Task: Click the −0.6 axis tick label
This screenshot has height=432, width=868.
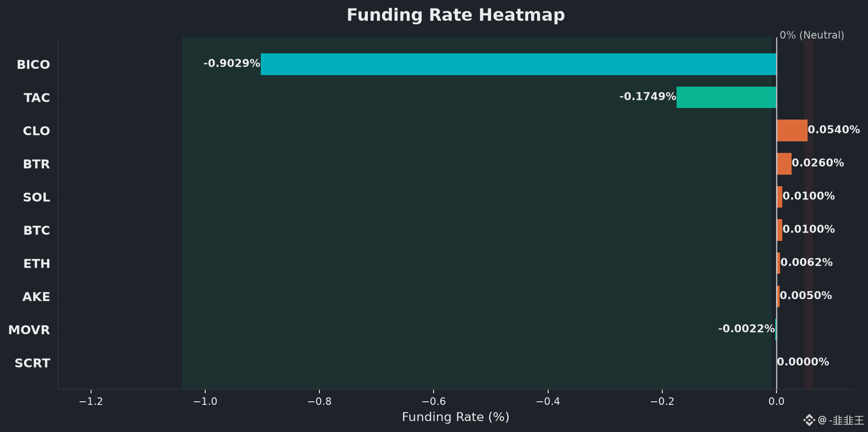Action: (434, 402)
